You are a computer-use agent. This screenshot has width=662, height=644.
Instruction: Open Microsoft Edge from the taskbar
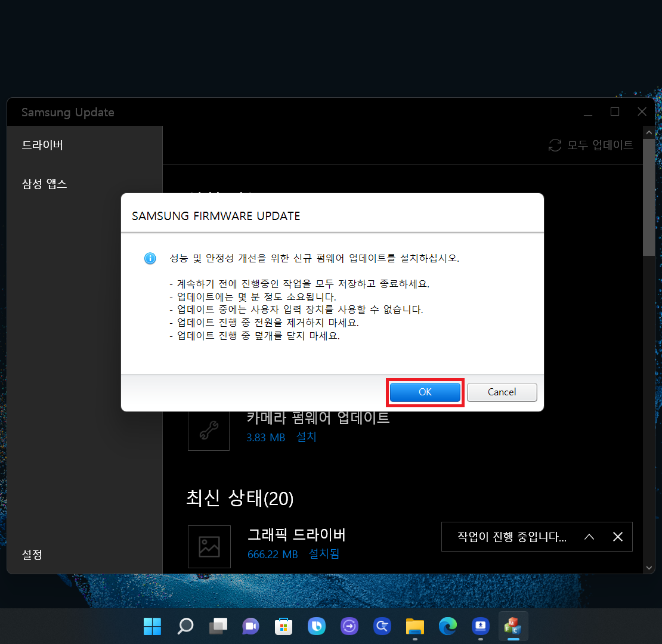(x=447, y=626)
